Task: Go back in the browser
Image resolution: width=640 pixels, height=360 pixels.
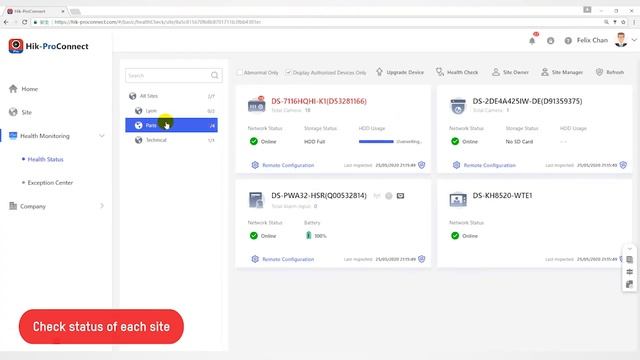Action: point(6,22)
